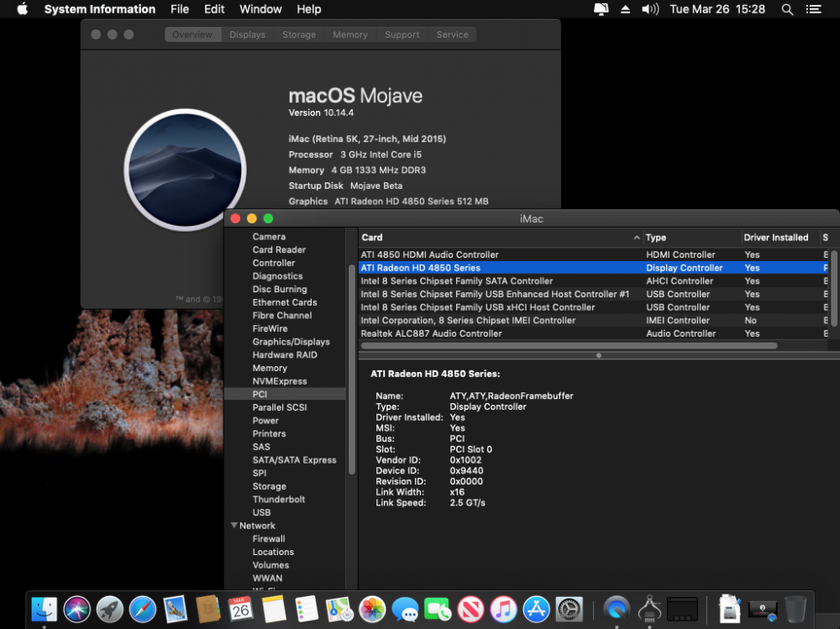Open Launchpad rocket icon in dock
This screenshot has width=840, height=629.
(110, 610)
